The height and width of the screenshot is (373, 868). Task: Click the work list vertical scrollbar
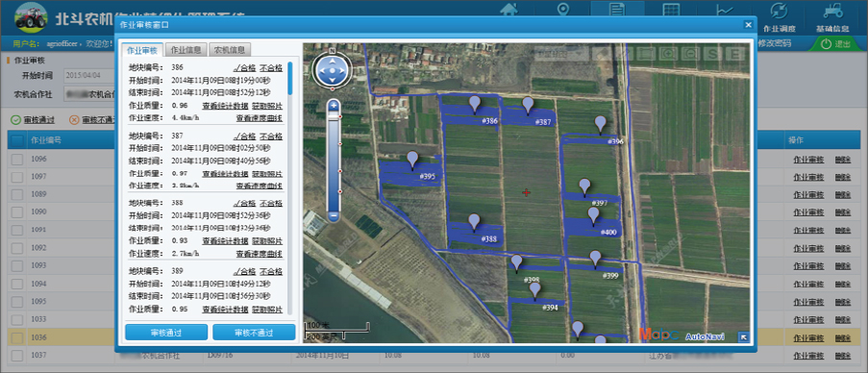click(x=290, y=188)
